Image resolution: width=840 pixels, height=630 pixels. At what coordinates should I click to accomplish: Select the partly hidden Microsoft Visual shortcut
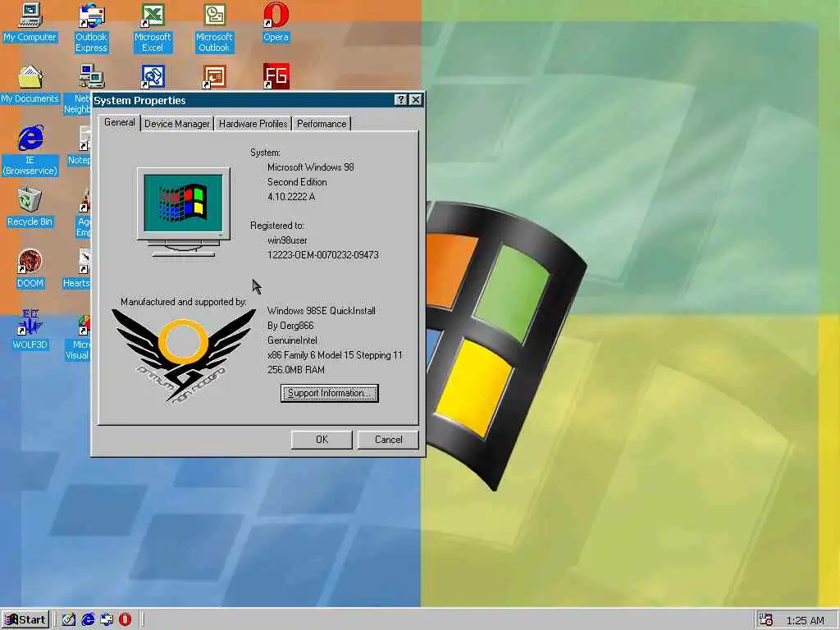[x=78, y=336]
